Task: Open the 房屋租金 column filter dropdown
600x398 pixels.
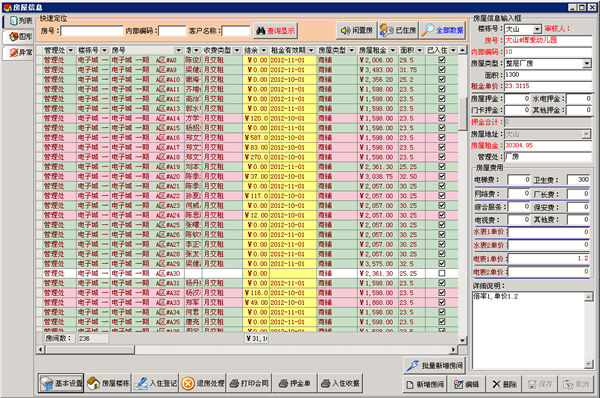Action: pyautogui.click(x=393, y=51)
